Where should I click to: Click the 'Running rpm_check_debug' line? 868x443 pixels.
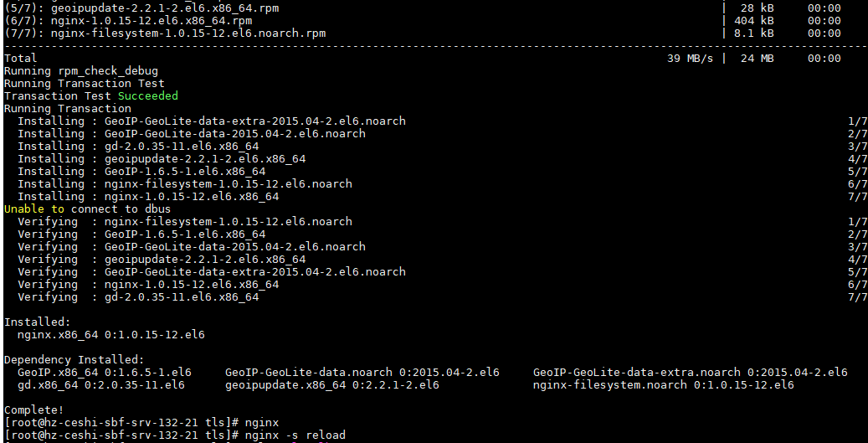click(80, 71)
